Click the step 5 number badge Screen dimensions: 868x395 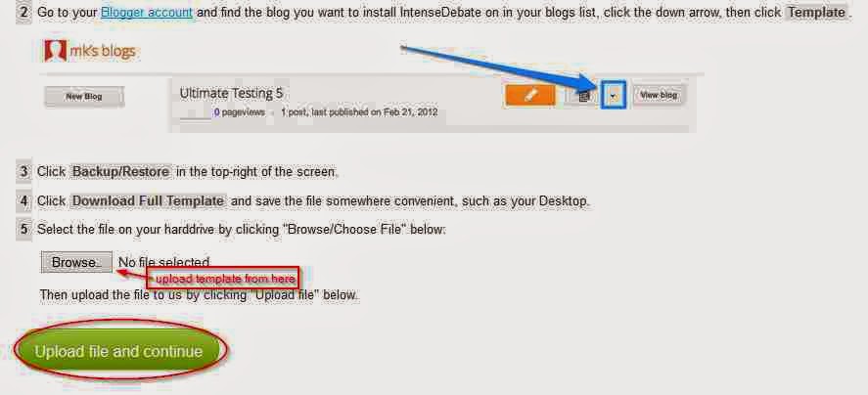pos(23,229)
